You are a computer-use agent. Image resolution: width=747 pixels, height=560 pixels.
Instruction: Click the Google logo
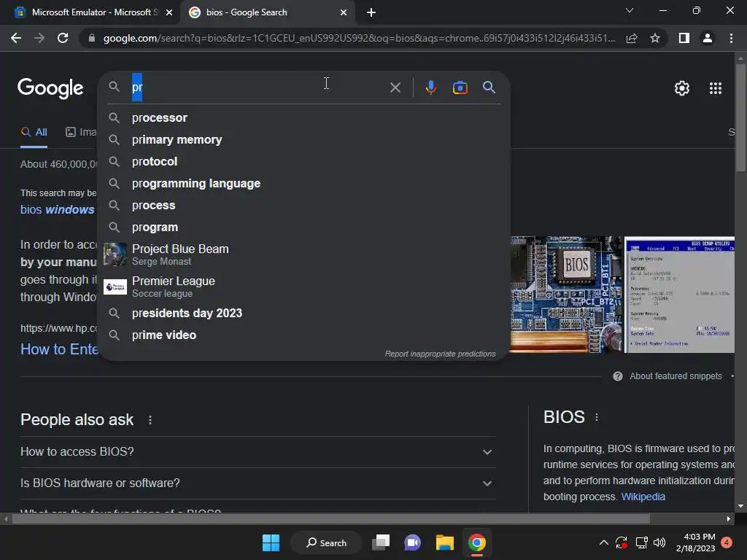pyautogui.click(x=50, y=88)
